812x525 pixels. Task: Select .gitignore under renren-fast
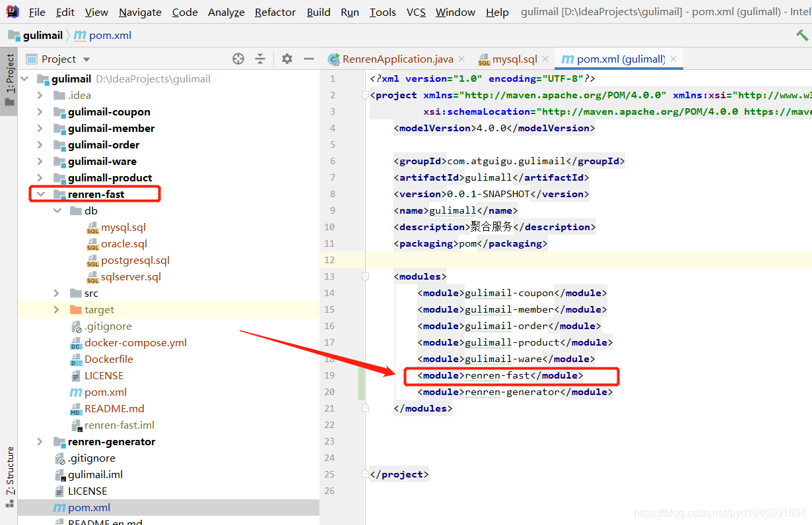pyautogui.click(x=108, y=326)
